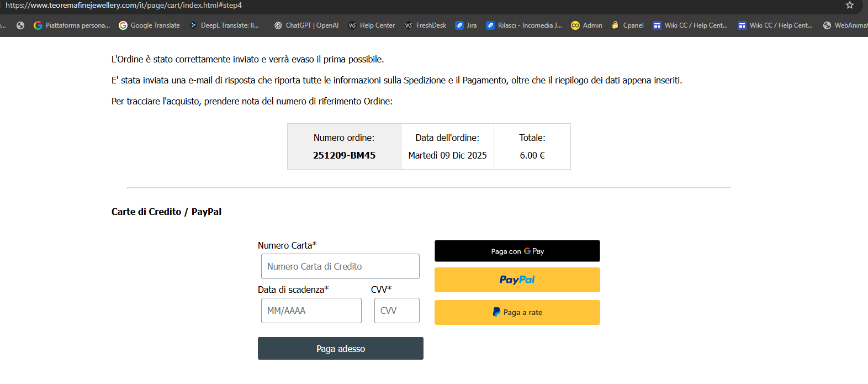
Task: Pay with the Paga con G Pay button
Action: [517, 251]
